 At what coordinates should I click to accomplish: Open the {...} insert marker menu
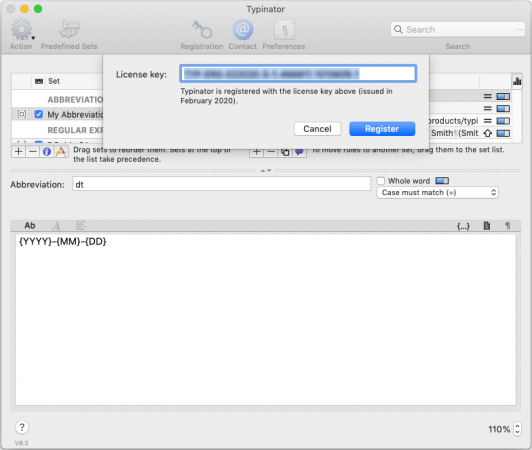[x=463, y=226]
